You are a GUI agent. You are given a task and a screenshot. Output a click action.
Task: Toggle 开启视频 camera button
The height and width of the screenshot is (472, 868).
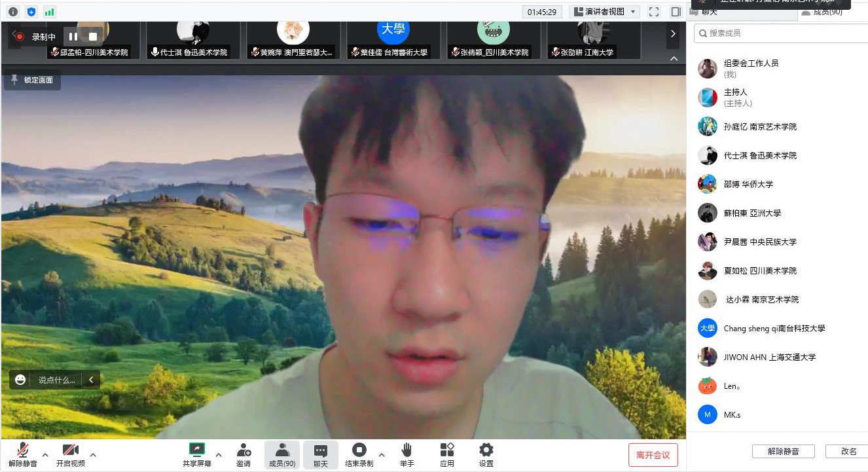71,455
